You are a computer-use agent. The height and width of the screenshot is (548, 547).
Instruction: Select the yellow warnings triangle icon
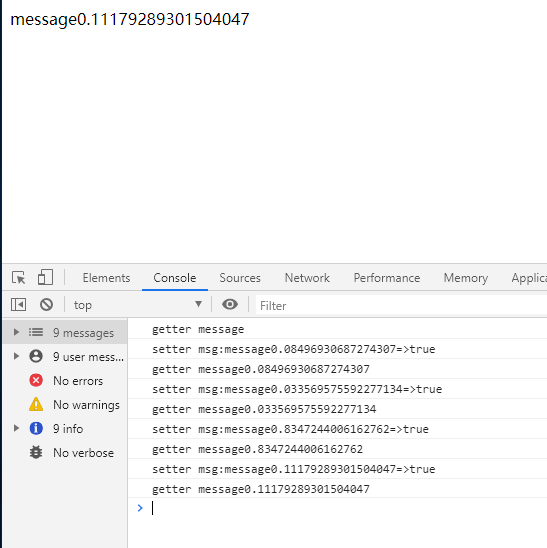tap(36, 404)
